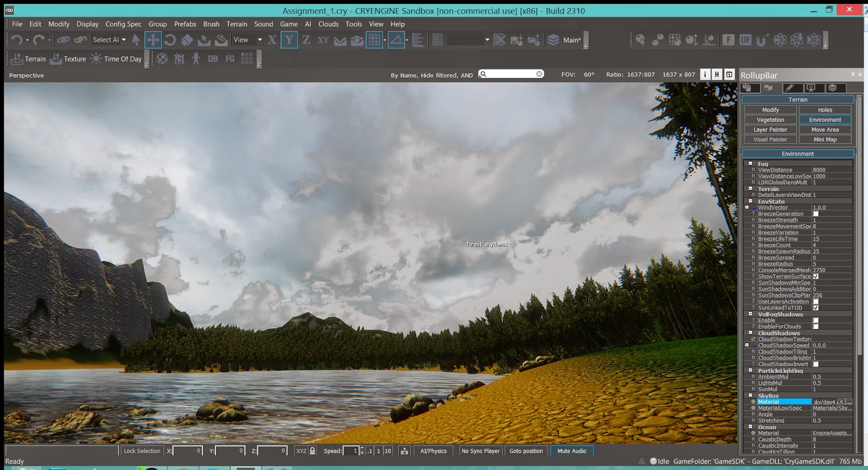Activate the Scale tool icon

pyautogui.click(x=187, y=40)
